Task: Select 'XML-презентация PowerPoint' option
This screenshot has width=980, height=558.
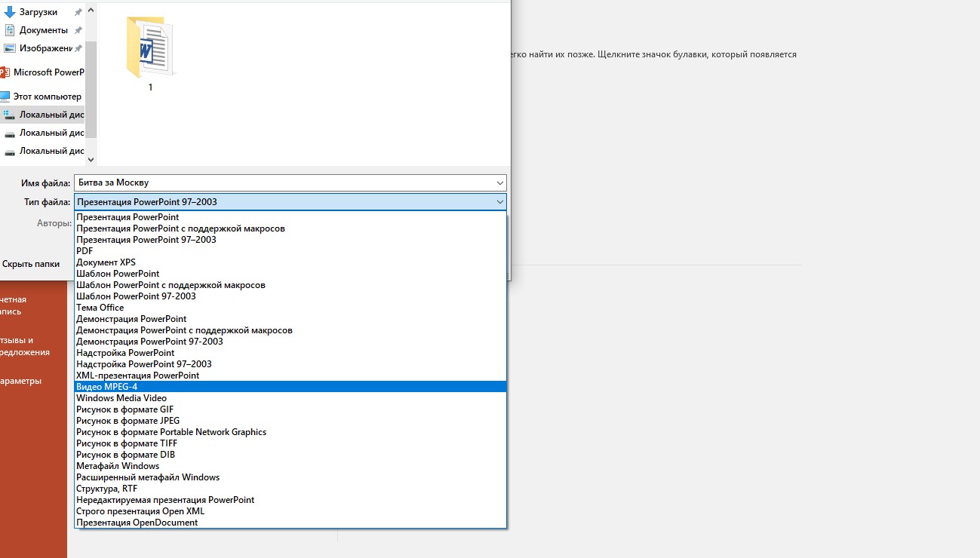Action: click(x=290, y=376)
